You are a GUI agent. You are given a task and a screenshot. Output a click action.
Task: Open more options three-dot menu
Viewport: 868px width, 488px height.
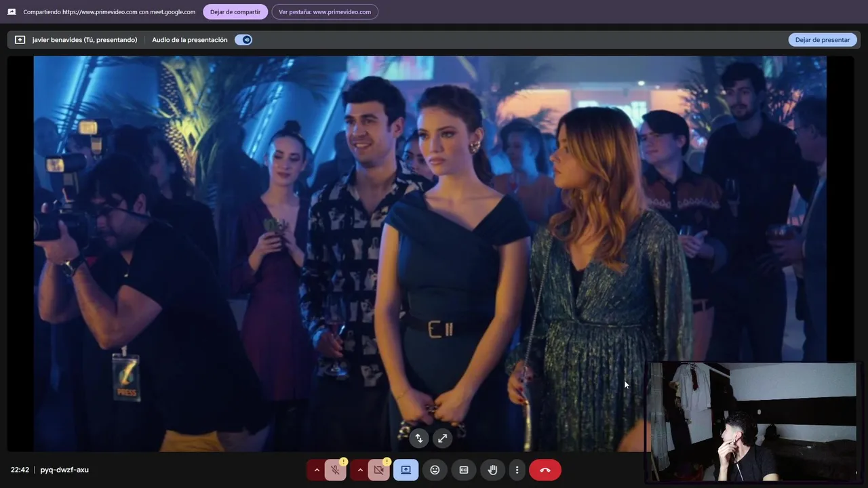coord(517,470)
